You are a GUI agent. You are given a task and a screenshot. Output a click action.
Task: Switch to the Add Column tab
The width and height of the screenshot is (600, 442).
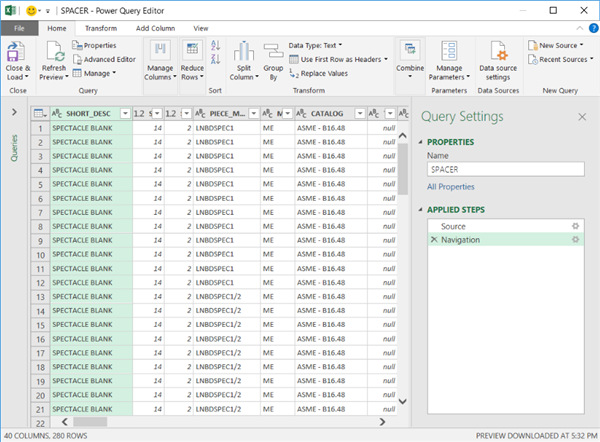coord(155,28)
